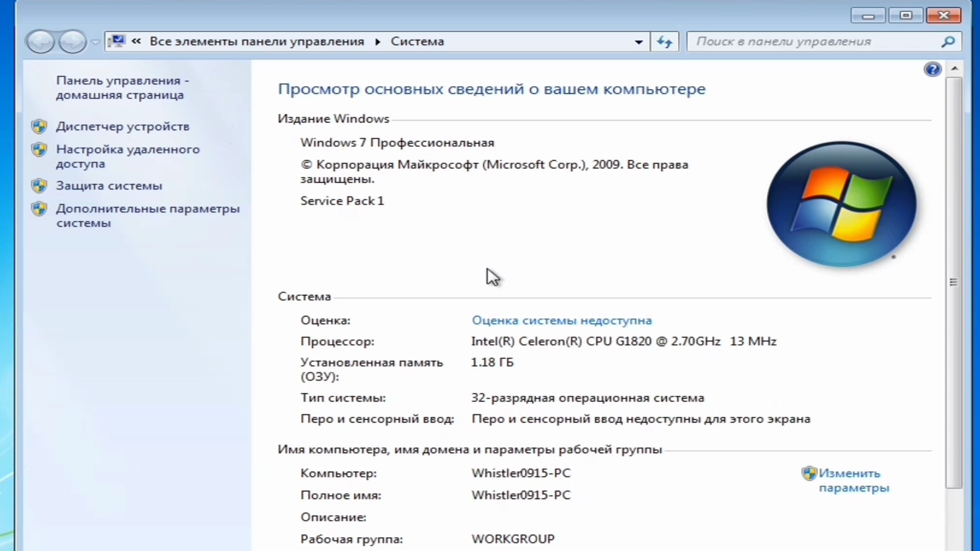Click workgroup value 'WORKGROUP'
The width and height of the screenshot is (980, 551).
pos(513,539)
